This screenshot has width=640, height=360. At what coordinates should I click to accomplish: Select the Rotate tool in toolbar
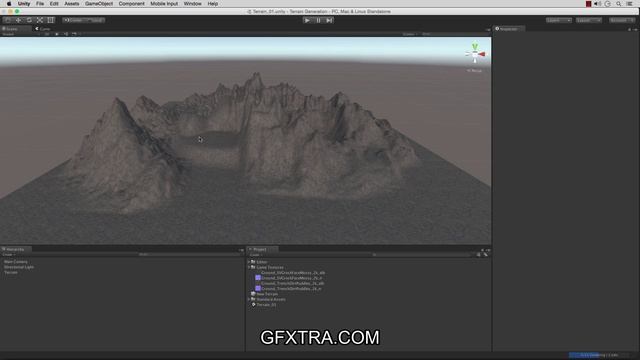click(29, 20)
